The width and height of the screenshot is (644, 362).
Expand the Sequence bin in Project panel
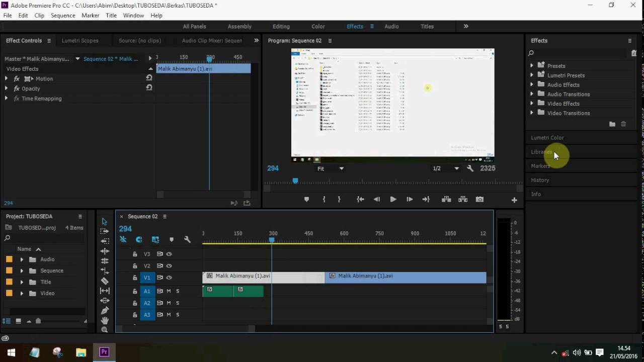click(22, 270)
